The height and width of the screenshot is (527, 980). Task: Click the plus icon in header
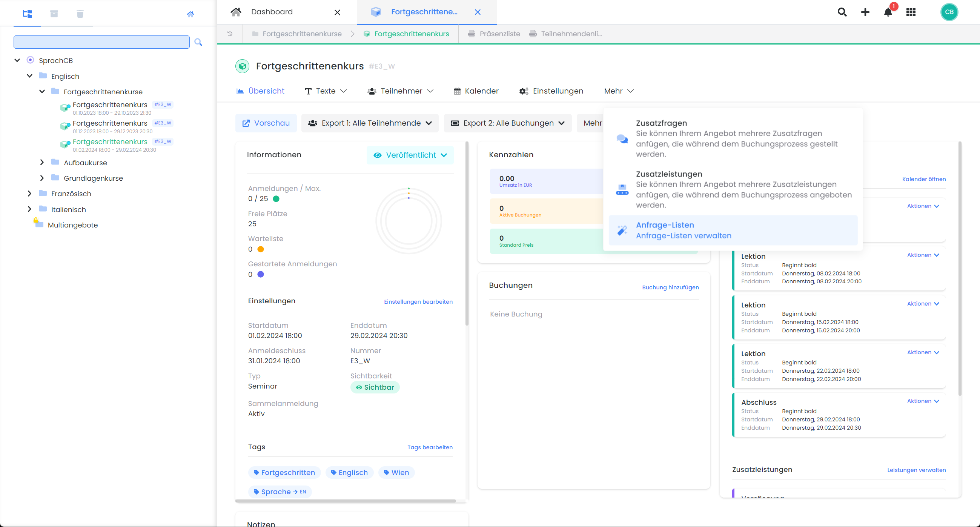pyautogui.click(x=865, y=12)
